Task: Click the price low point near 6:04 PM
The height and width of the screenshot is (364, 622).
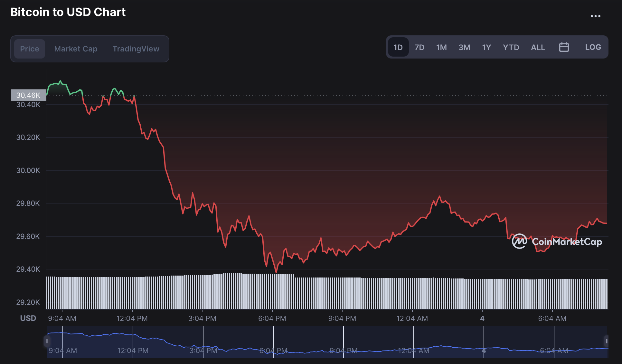Action: 276,272
